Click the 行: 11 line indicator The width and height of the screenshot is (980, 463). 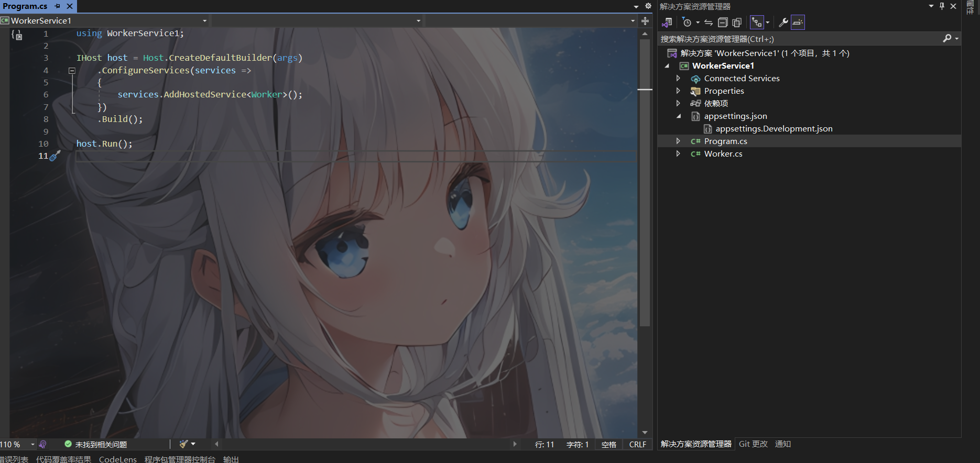545,445
